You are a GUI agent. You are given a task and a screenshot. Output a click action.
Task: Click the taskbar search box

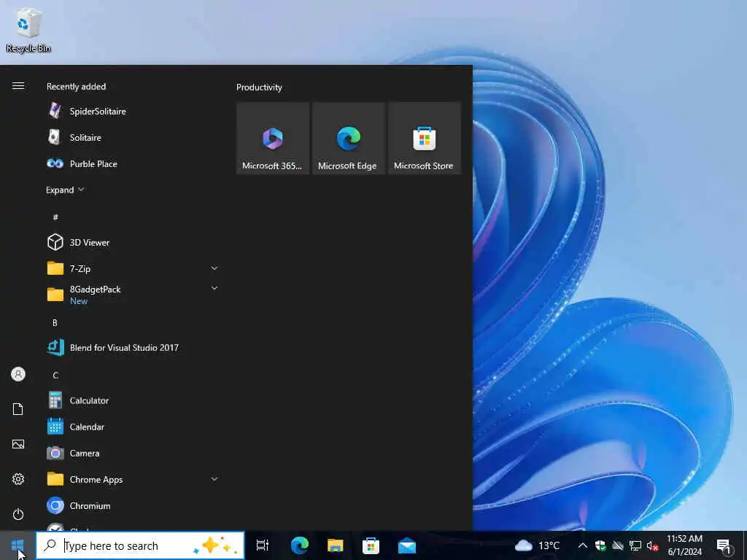pyautogui.click(x=140, y=545)
